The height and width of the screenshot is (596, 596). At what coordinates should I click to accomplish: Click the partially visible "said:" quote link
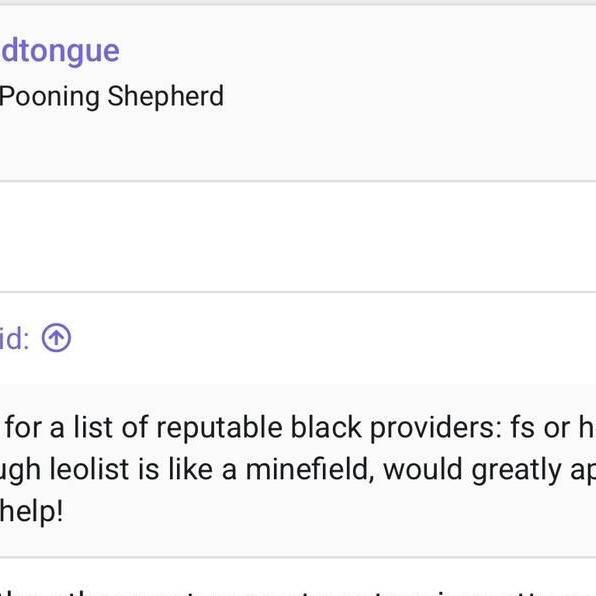pos(14,339)
